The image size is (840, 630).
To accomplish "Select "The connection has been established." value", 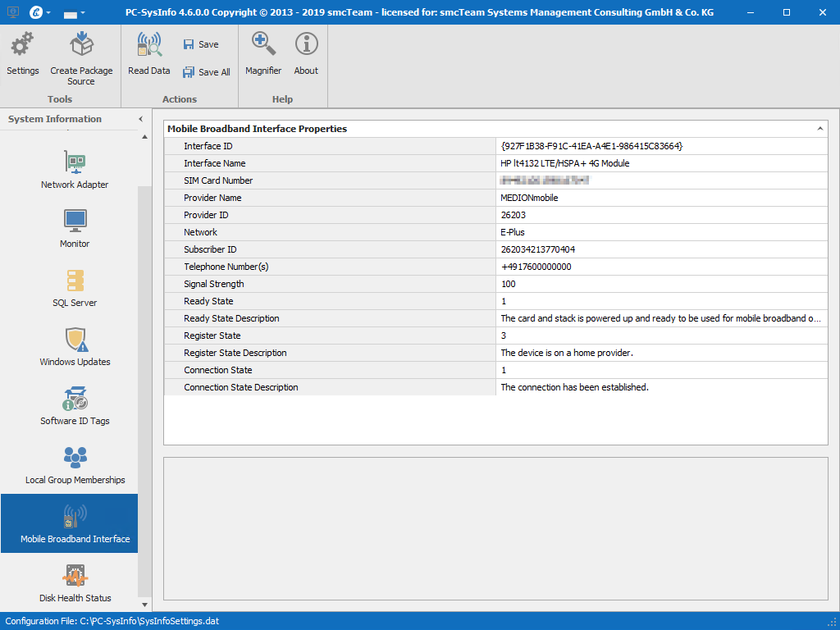I will (574, 387).
